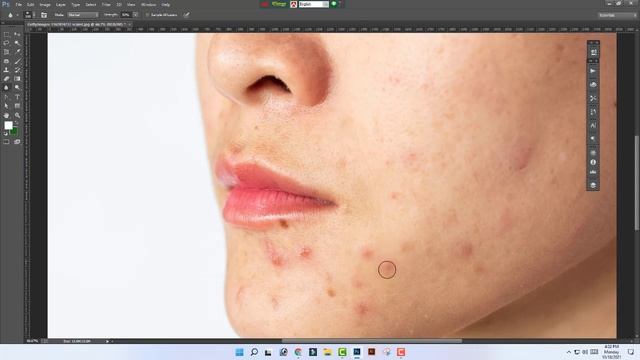Swap foreground and background colors
640x360 pixels.
(x=17, y=123)
